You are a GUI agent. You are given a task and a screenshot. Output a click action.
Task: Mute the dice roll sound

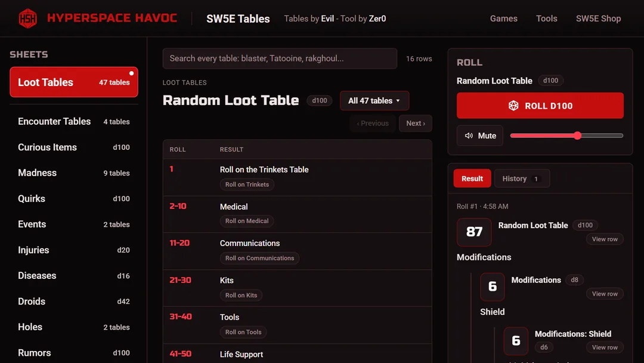tap(479, 136)
